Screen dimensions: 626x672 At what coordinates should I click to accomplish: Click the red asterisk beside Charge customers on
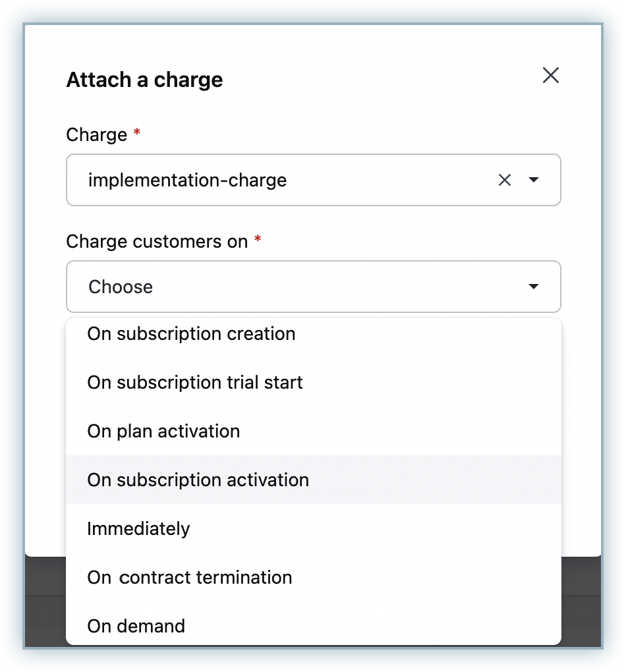[258, 240]
